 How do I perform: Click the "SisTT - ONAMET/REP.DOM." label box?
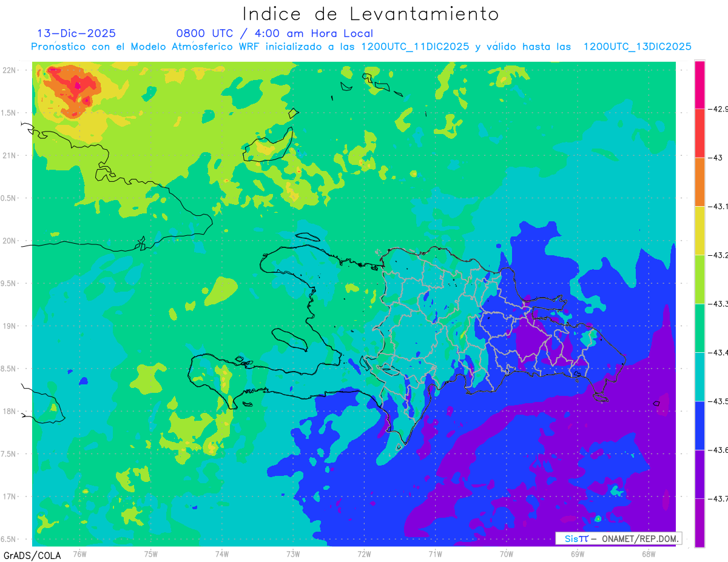[618, 538]
